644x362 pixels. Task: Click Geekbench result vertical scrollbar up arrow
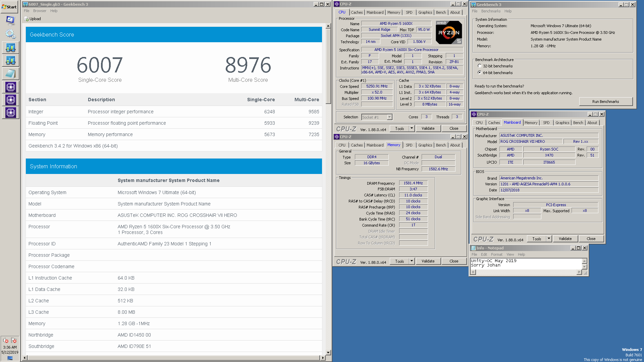328,26
